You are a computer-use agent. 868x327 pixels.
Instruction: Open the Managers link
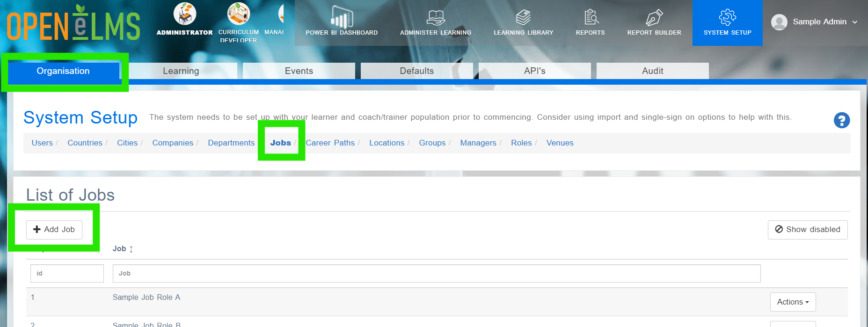coord(478,143)
